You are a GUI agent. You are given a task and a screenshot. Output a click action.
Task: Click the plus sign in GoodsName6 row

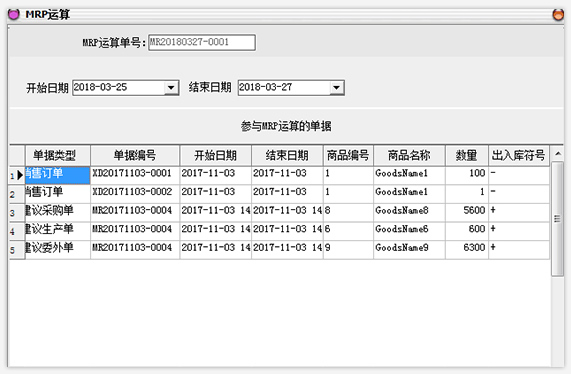tap(493, 229)
